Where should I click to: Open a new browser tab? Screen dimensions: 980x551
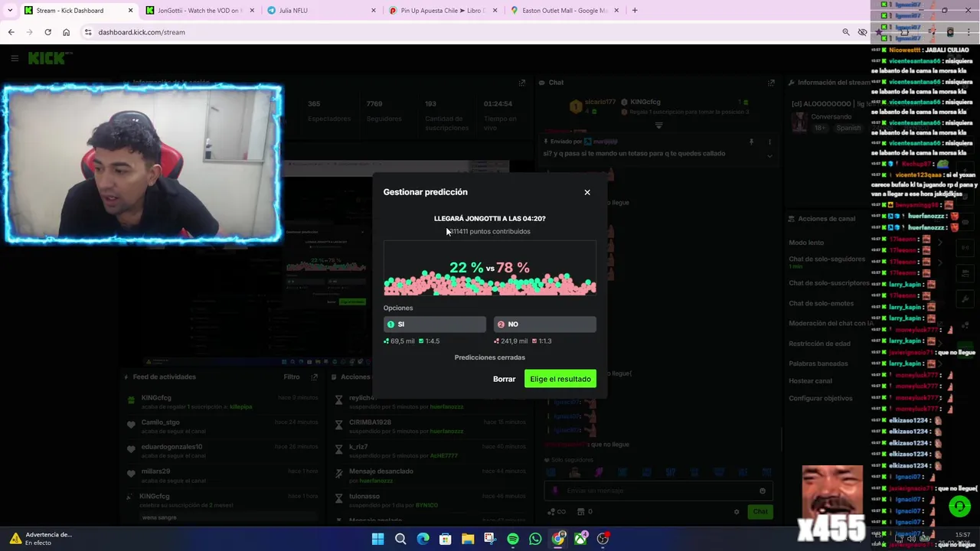click(635, 11)
